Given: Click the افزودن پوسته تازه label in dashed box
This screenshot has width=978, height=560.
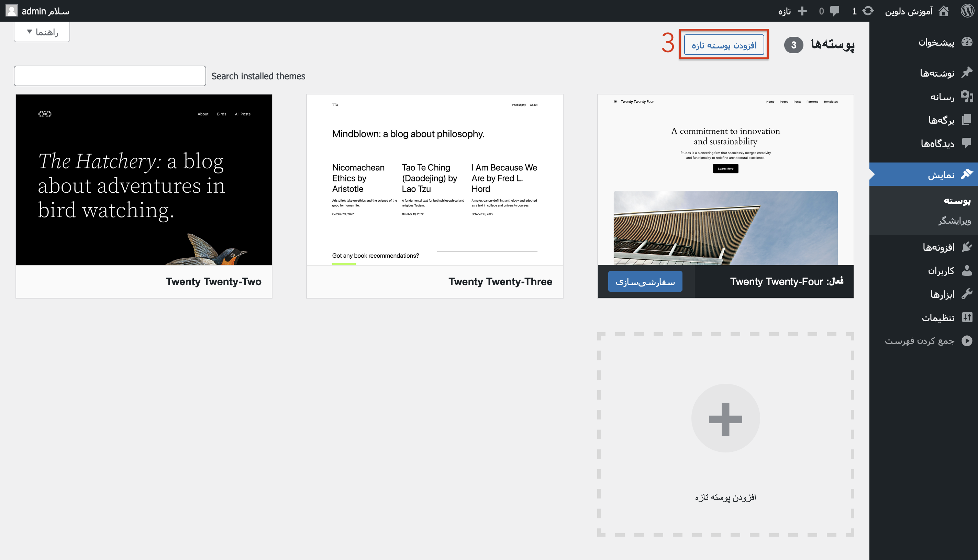Looking at the screenshot, I should click(725, 497).
